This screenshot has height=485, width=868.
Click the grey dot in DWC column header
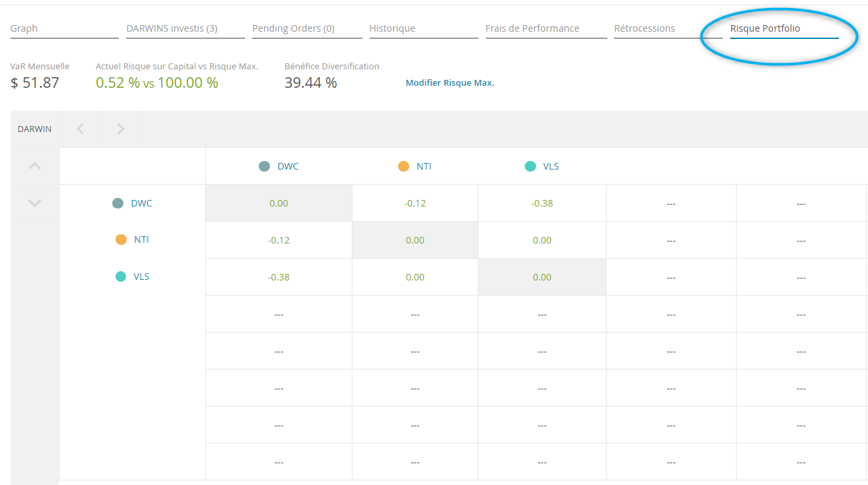coord(265,166)
